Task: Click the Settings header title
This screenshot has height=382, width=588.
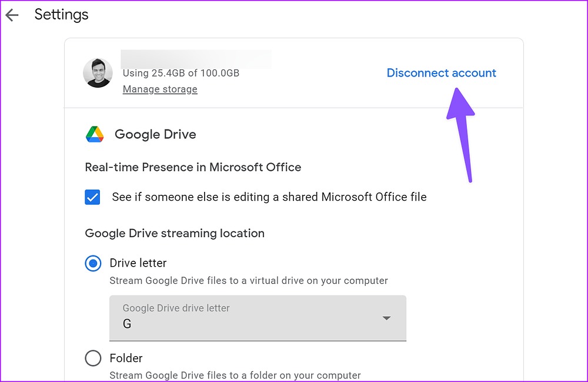Action: click(61, 14)
